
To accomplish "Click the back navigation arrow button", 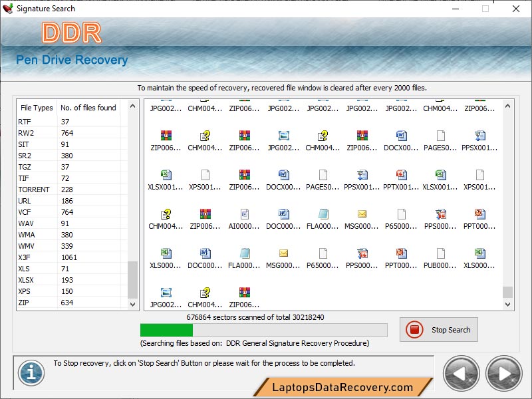I will (x=461, y=374).
